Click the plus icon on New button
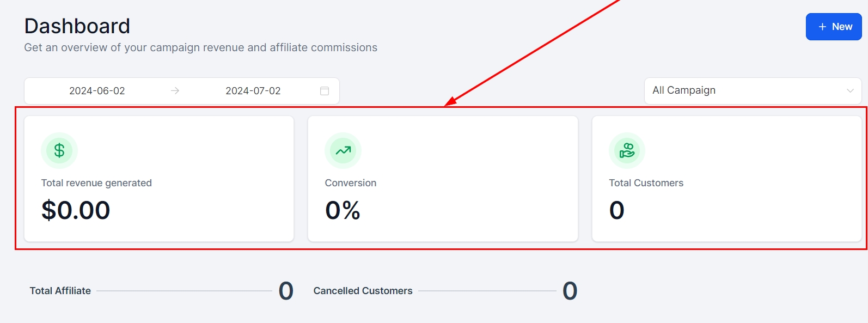Viewport: 868px width, 323px height. (822, 27)
